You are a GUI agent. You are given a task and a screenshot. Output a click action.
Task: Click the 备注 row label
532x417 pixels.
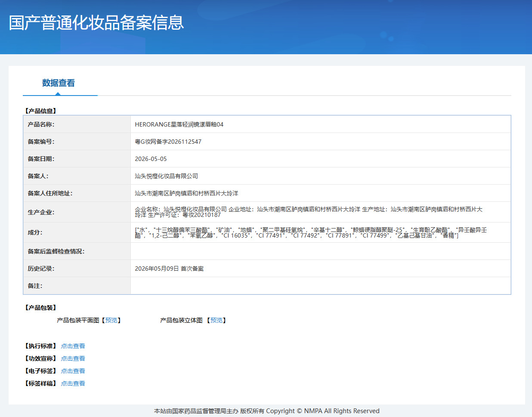coord(35,286)
